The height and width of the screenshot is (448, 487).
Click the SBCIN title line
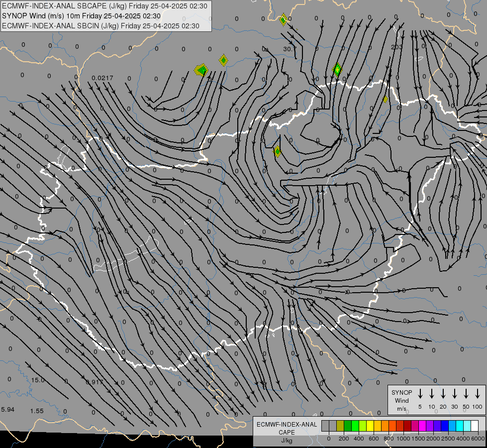(x=100, y=26)
